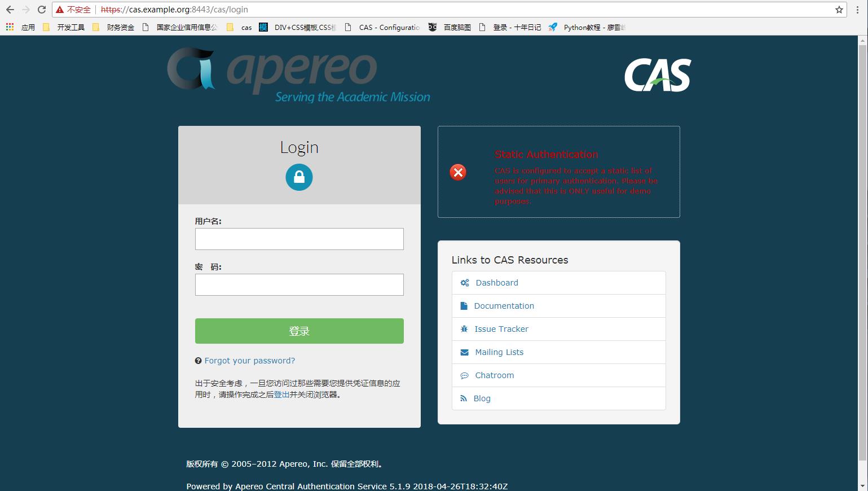Image resolution: width=868 pixels, height=491 pixels.
Task: Click the Blog RSS feed icon
Action: pyautogui.click(x=464, y=398)
